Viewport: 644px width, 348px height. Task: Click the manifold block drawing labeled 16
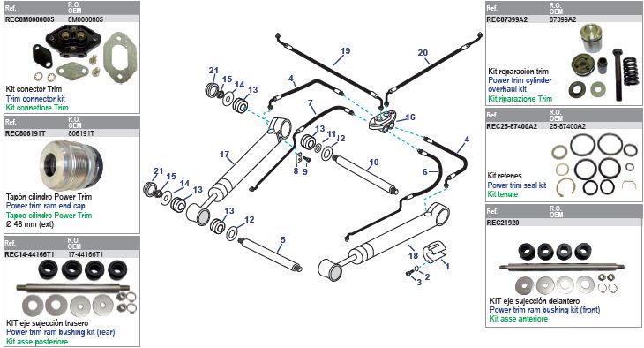point(382,121)
